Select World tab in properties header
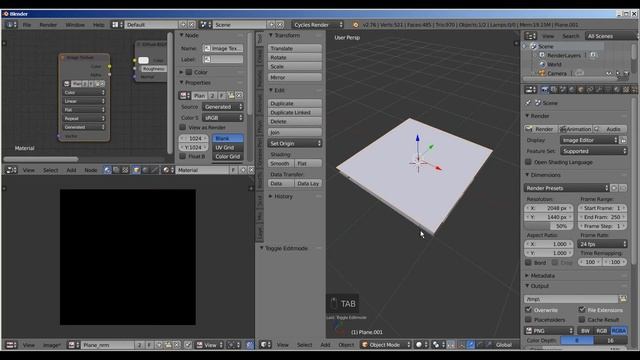The image size is (640, 360). (572, 89)
